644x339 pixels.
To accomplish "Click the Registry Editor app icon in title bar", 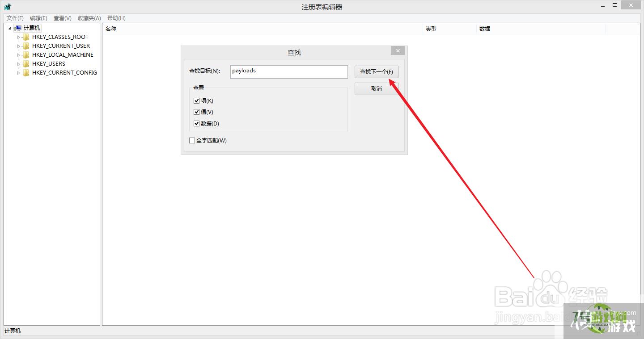I will click(8, 7).
